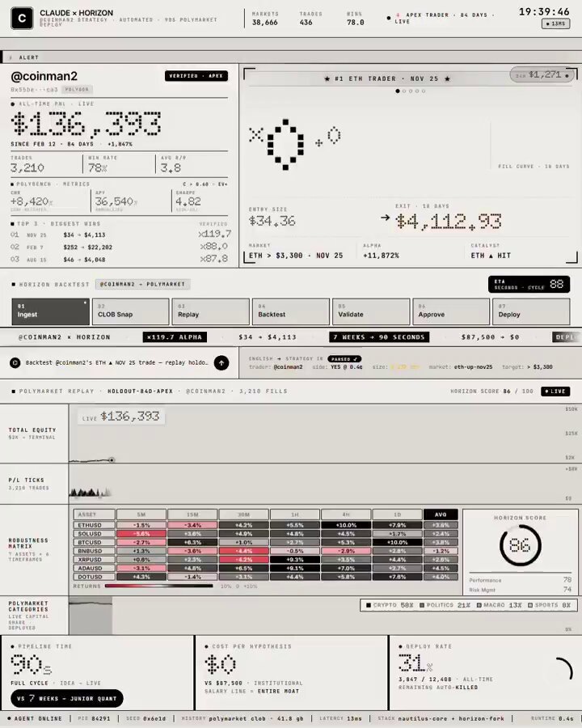Click the LIVE badge beside Horizon Score
The image size is (582, 728).
(x=555, y=392)
